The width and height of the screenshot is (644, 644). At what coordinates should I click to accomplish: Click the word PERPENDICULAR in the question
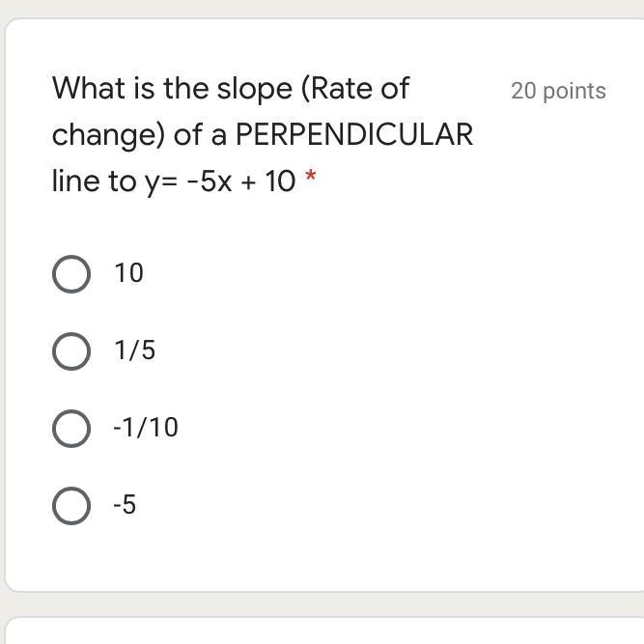[x=354, y=134]
